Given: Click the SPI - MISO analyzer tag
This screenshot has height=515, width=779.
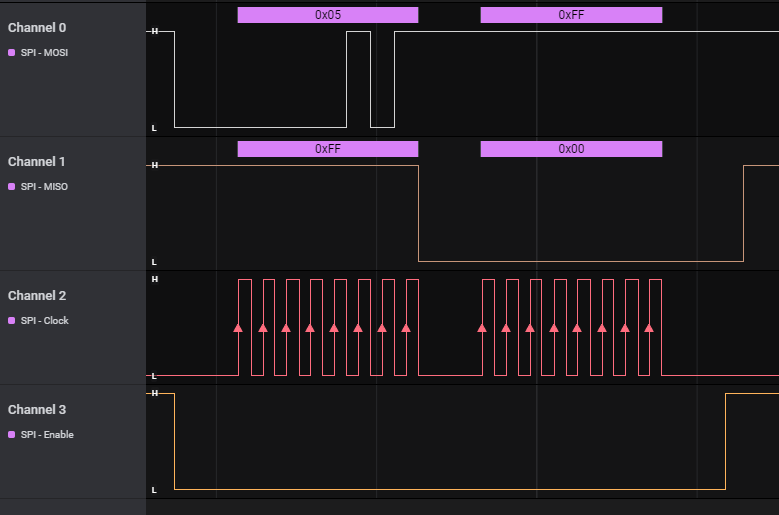Looking at the screenshot, I should 44,187.
